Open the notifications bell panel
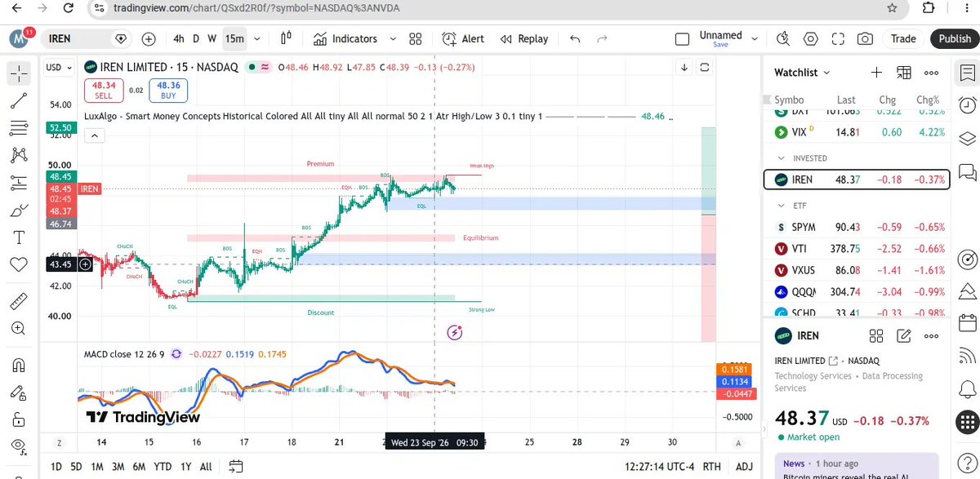980x479 pixels. coord(968,389)
